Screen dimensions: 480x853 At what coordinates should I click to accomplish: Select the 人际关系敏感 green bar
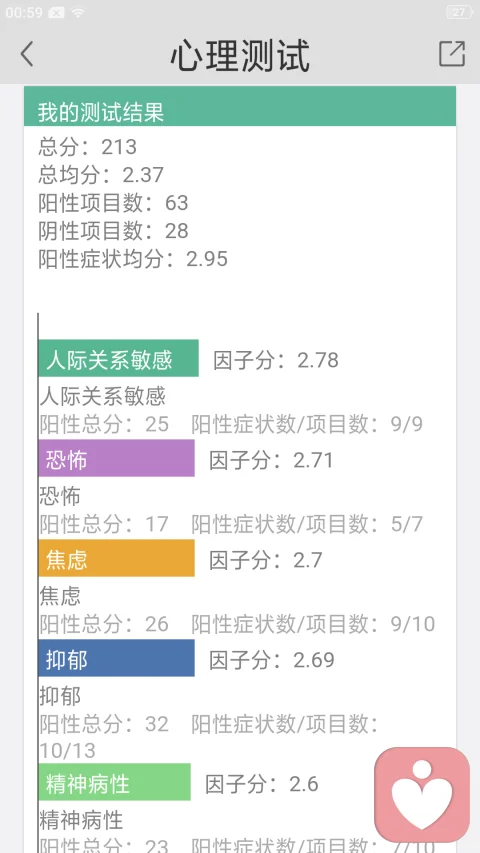coord(118,358)
